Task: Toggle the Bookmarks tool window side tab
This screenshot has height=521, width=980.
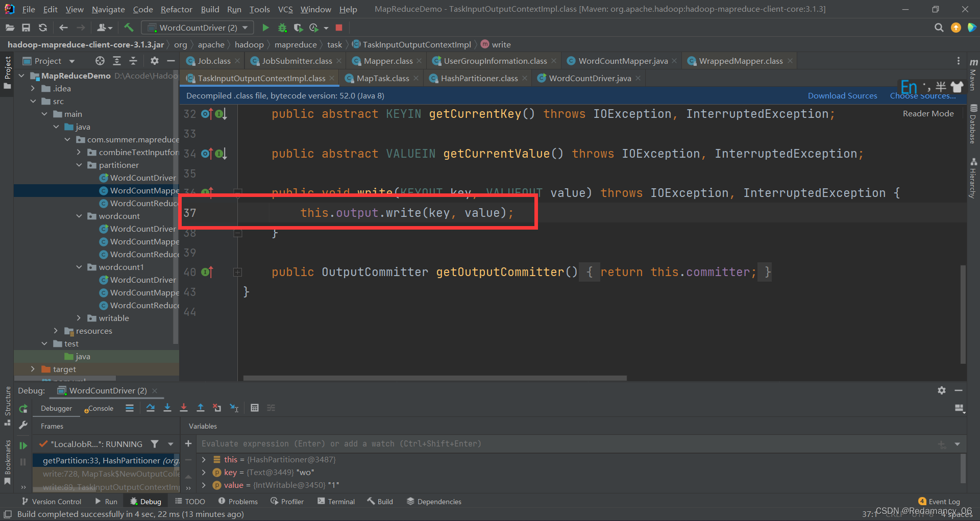Action: 7,462
